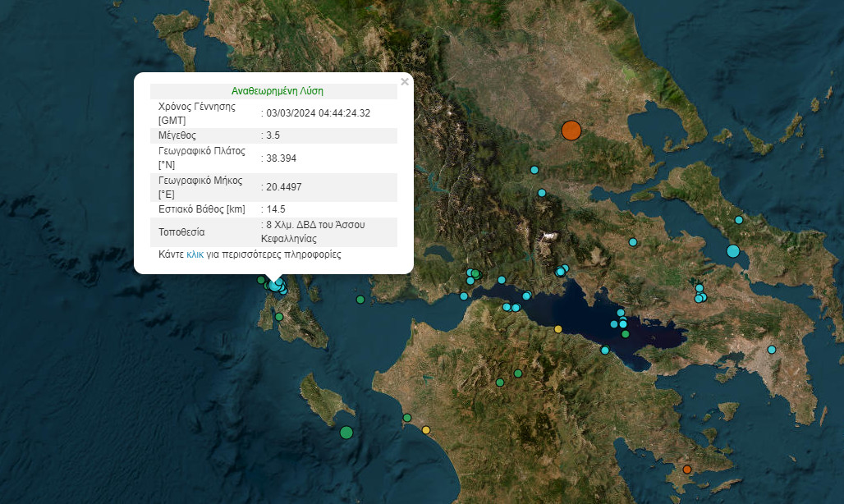The width and height of the screenshot is (844, 504).
Task: Click the far-right cyan marker near Attica
Action: pyautogui.click(x=772, y=350)
